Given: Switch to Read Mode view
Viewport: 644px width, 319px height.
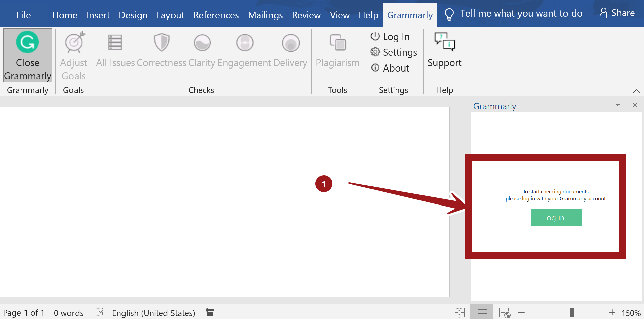Looking at the screenshot, I should pyautogui.click(x=459, y=313).
